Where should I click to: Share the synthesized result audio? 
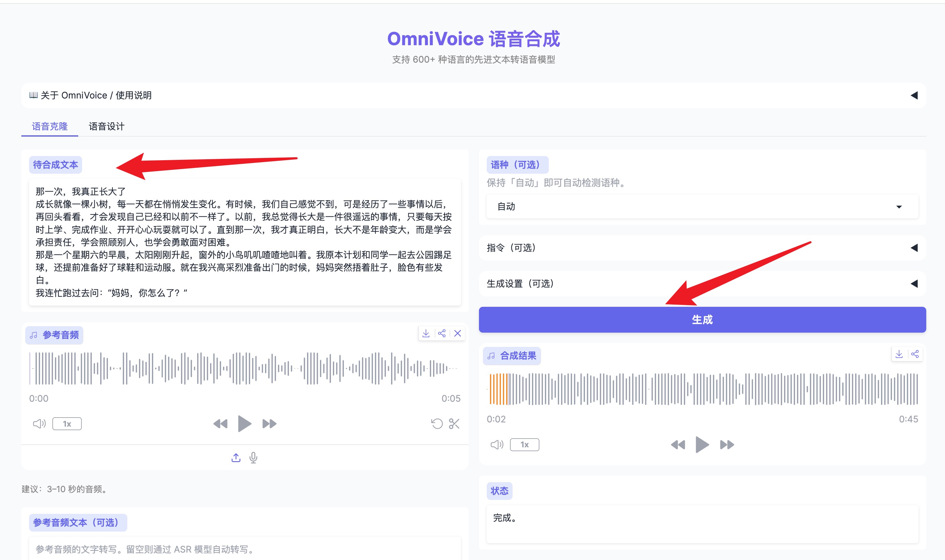915,354
